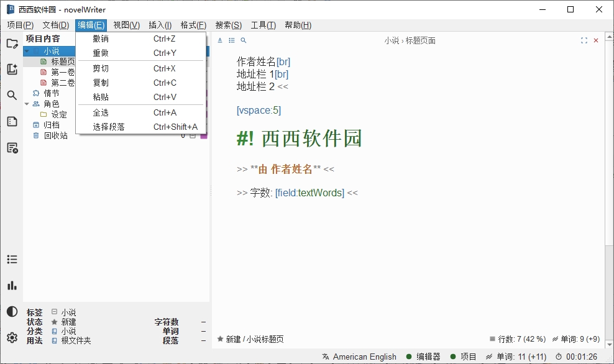614x364 pixels.
Task: Click the [vspace:5] shortcode in editor
Action: click(259, 111)
